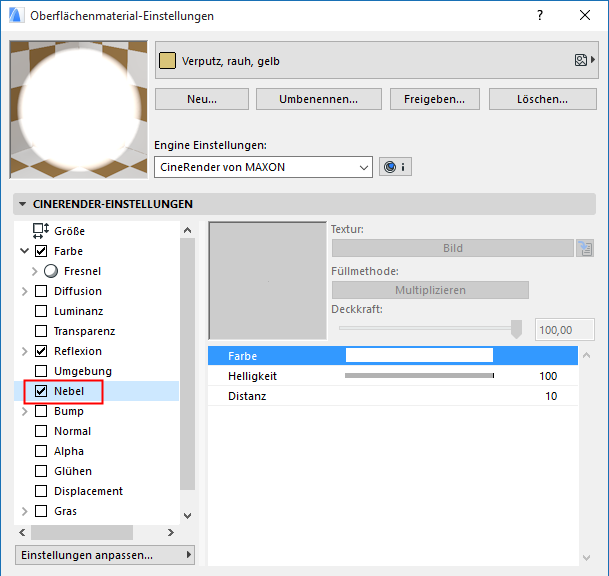
Task: Collapse the Farbe tree node
Action: (x=24, y=251)
